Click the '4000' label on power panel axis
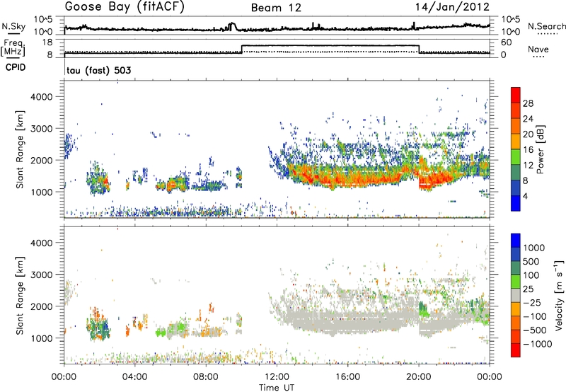The width and height of the screenshot is (566, 392). (41, 97)
